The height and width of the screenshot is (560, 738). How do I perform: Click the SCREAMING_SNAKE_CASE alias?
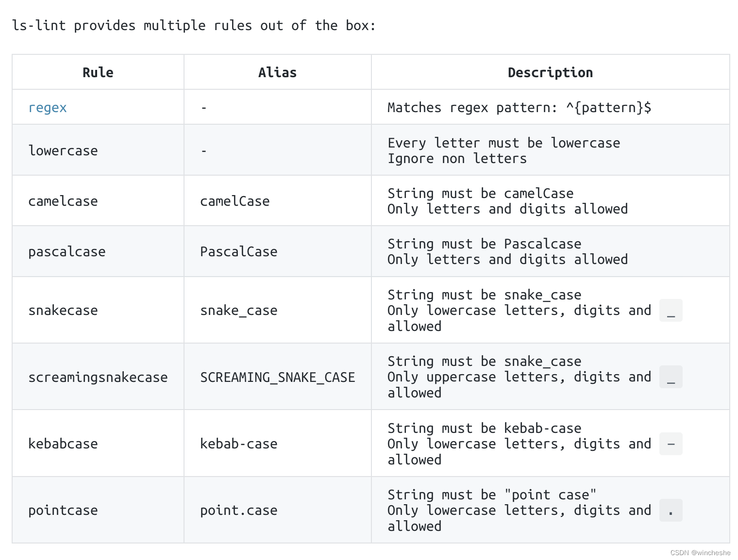[278, 377]
